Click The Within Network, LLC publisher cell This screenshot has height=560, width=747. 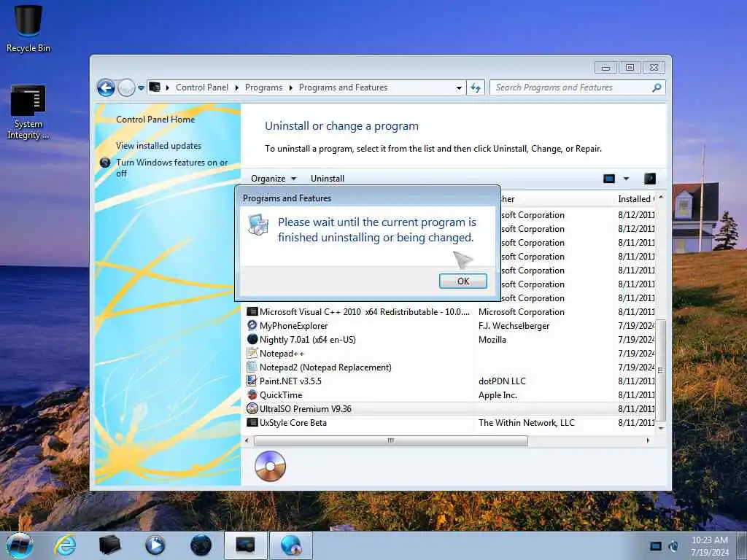point(527,422)
